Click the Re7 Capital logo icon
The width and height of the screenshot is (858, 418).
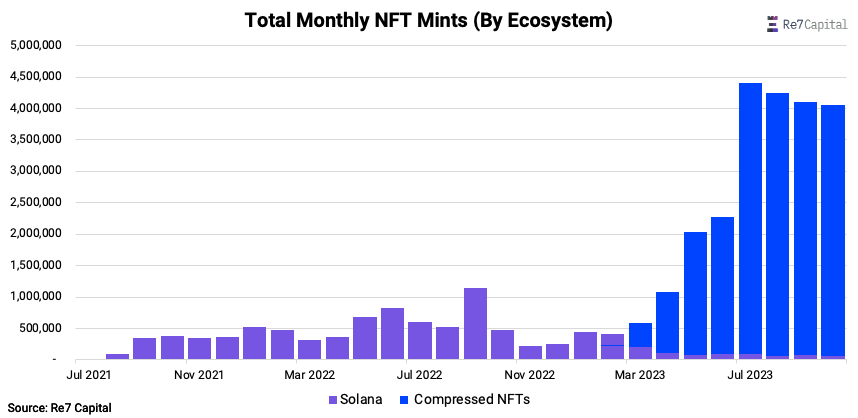coord(770,26)
